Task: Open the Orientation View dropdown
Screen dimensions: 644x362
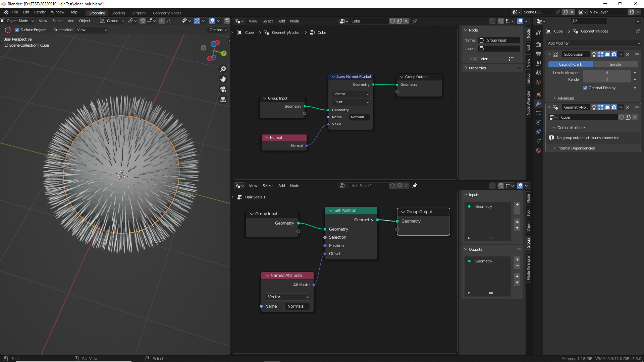Action: (92, 30)
